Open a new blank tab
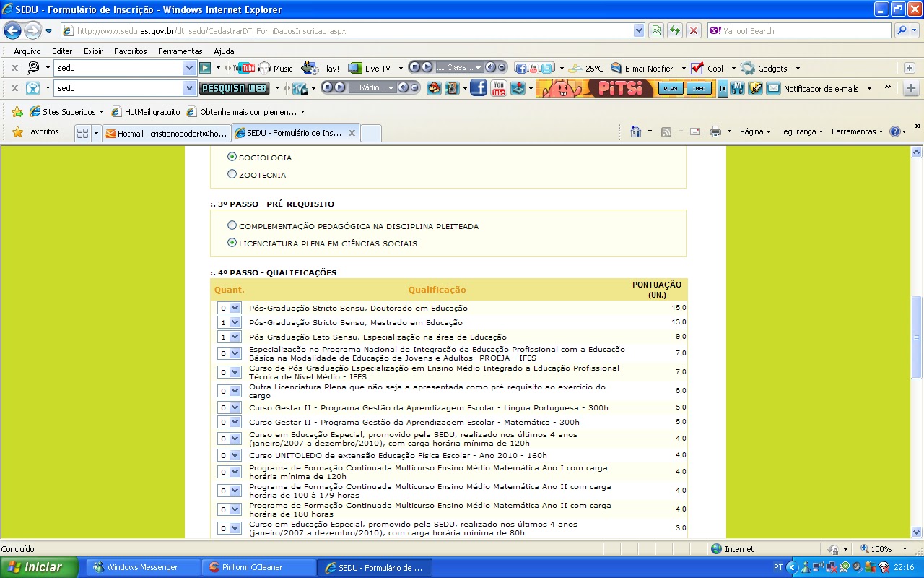Screen dimensions: 924x578 point(370,133)
